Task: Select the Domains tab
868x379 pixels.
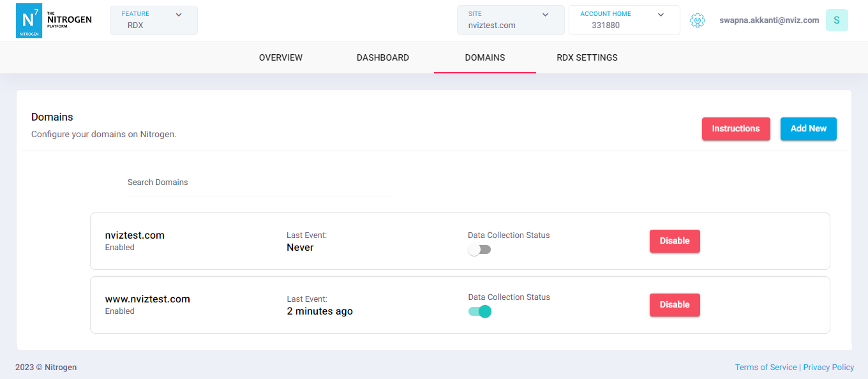Action: (x=485, y=57)
